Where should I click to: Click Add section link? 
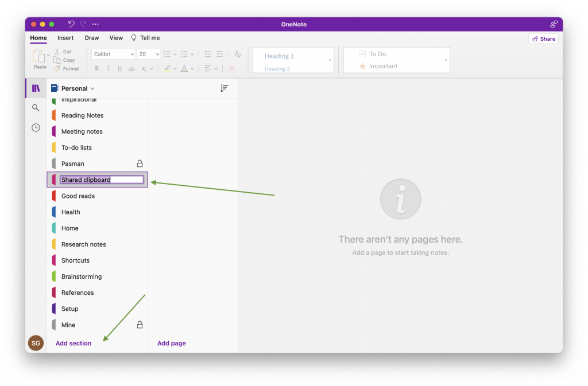[73, 344]
